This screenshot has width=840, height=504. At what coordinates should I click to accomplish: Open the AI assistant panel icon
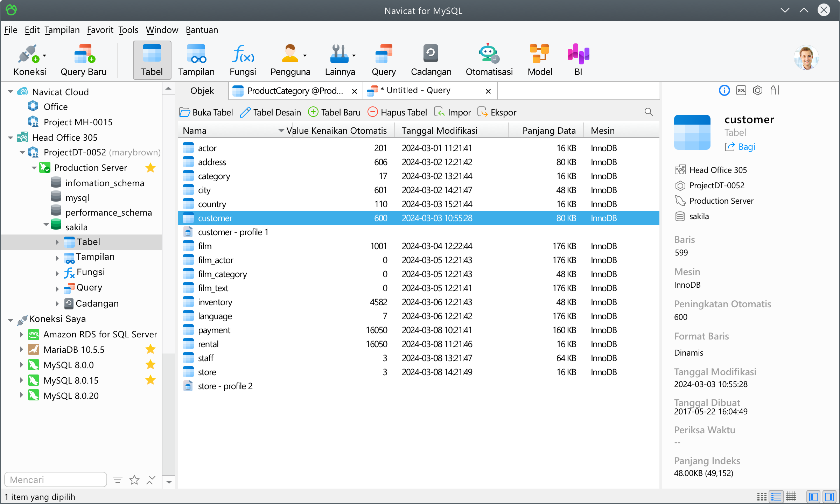[775, 91]
